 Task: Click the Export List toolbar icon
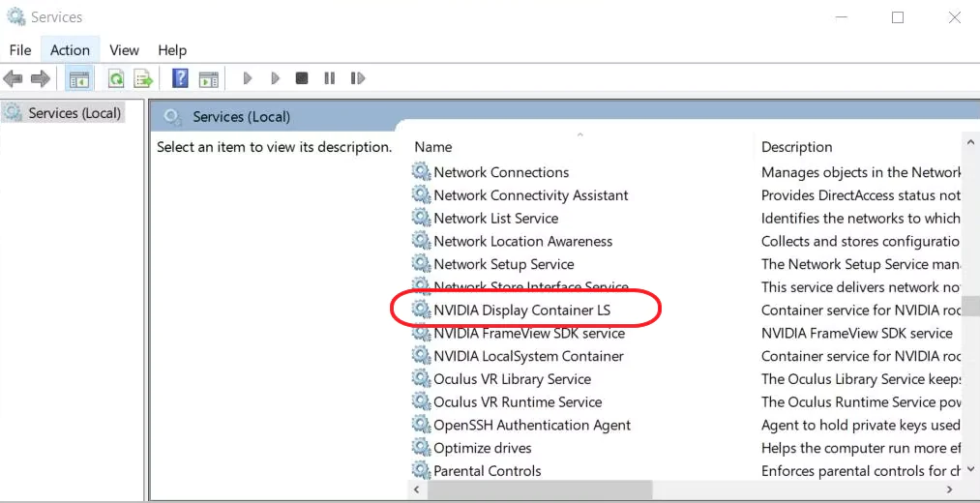pos(143,78)
